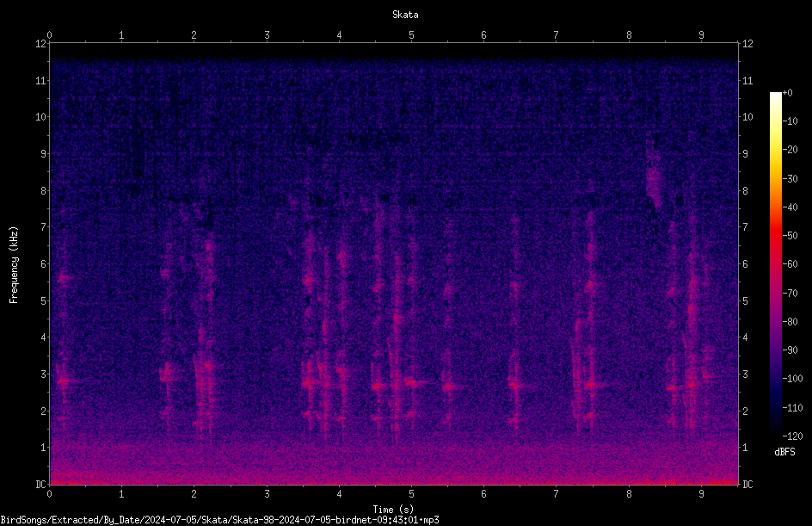Click the "5" second tick on the bottom time axis
This screenshot has width=812, height=526.
[411, 494]
